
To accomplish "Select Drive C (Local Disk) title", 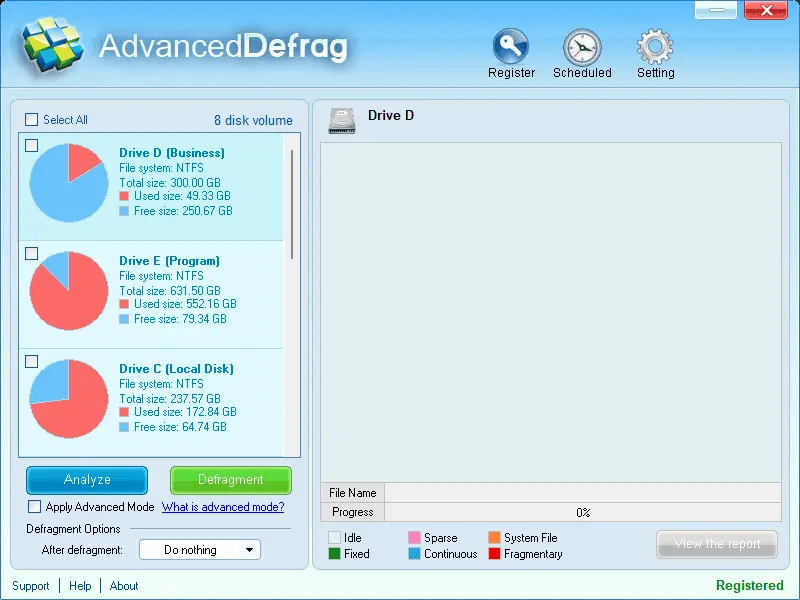I will pos(176,369).
